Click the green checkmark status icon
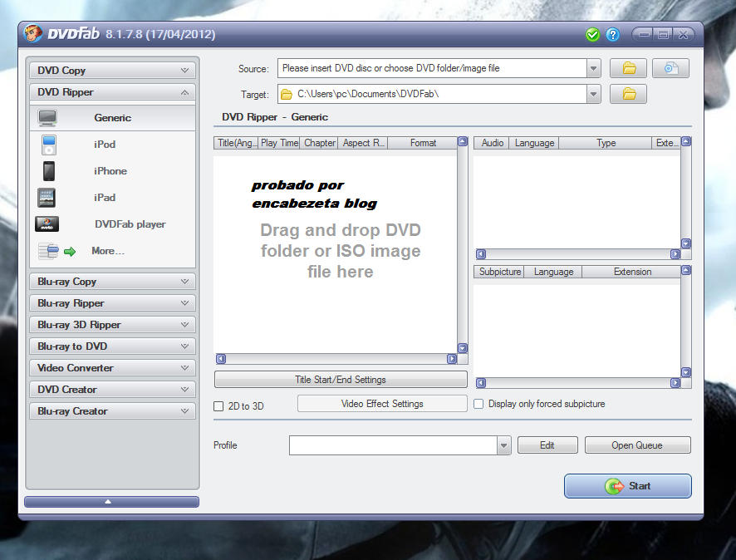 click(x=593, y=35)
